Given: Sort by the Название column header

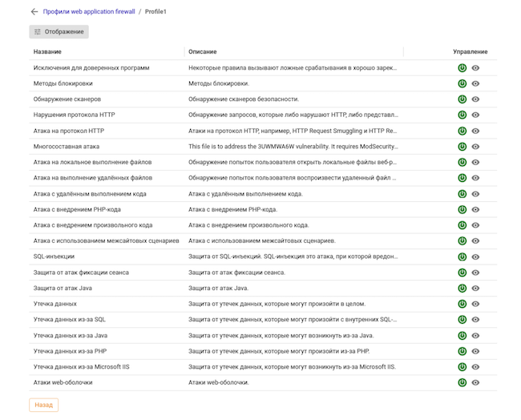Looking at the screenshot, I should coord(47,51).
